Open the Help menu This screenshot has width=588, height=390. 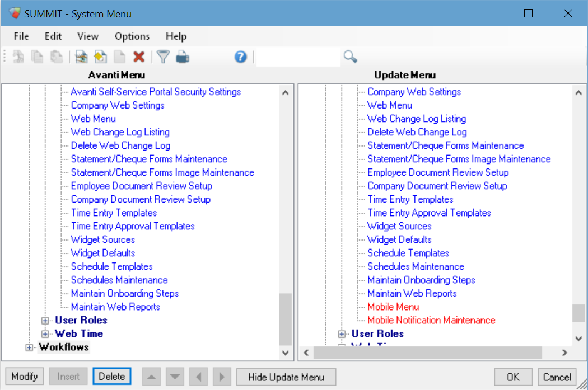(176, 36)
